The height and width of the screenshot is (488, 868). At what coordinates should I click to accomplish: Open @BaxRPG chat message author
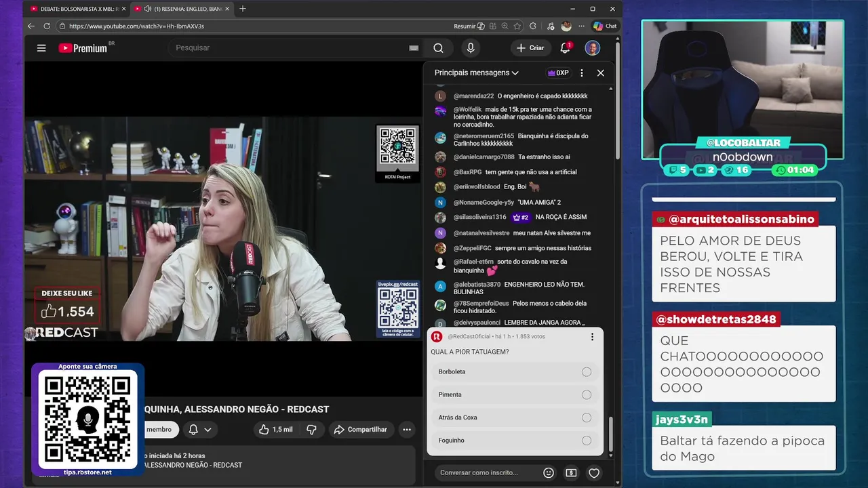coord(467,172)
